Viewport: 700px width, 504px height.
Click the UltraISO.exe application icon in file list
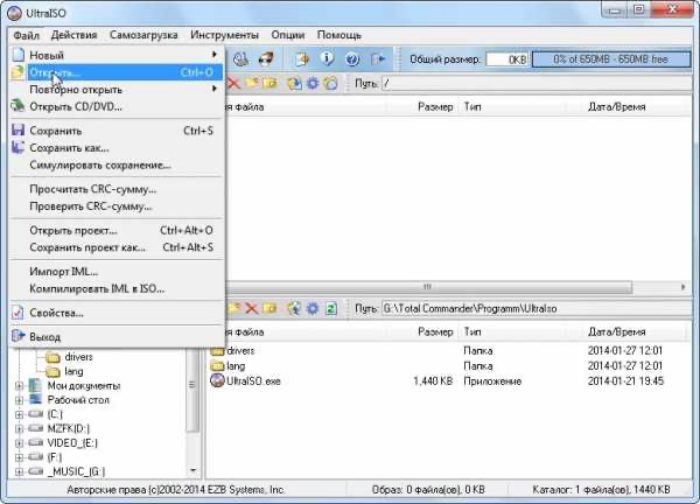pyautogui.click(x=217, y=380)
